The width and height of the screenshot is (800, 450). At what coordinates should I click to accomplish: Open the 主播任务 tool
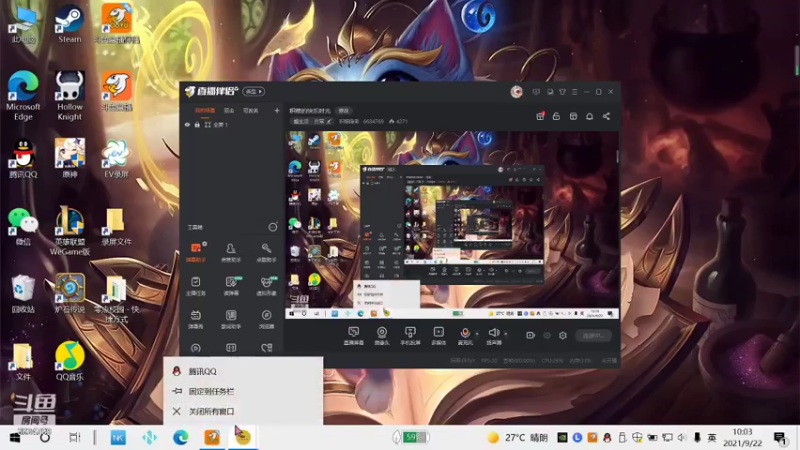(x=196, y=286)
